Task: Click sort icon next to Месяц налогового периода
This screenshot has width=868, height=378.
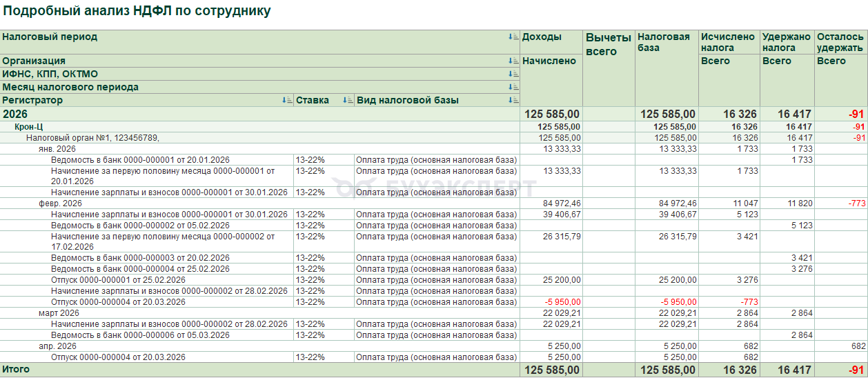Action: (513, 88)
